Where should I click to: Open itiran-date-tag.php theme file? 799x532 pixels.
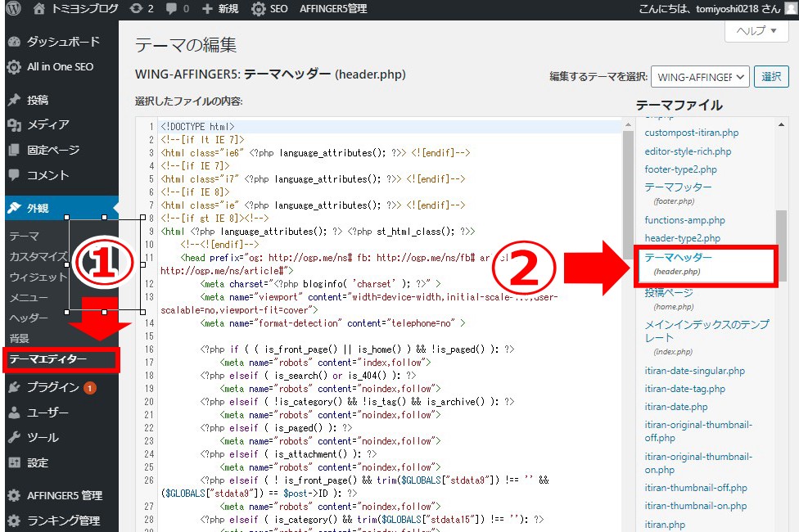click(x=685, y=389)
